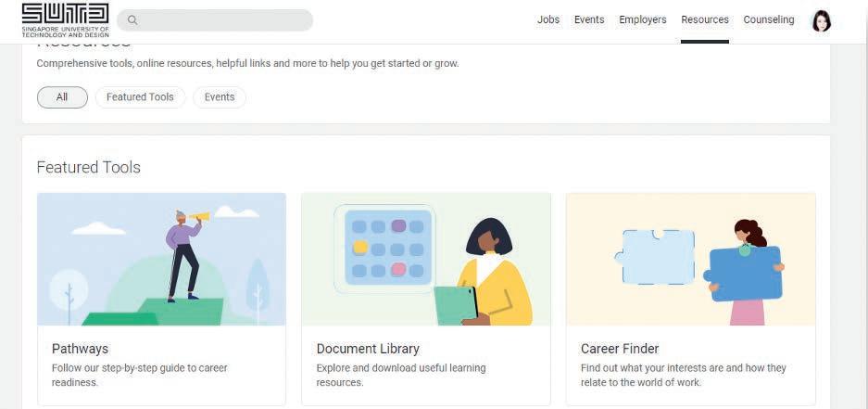Click the Career Finder puzzle illustration
This screenshot has width=868, height=409.
click(690, 259)
